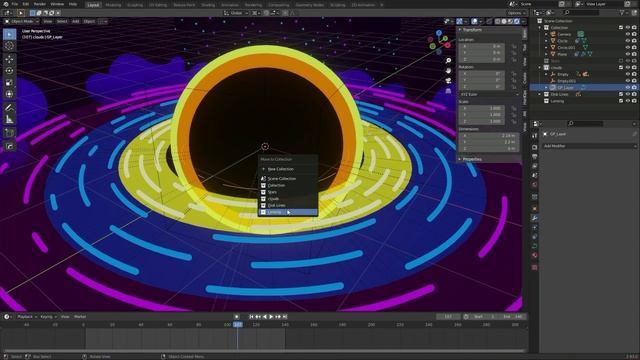Image resolution: width=640 pixels, height=360 pixels.
Task: Open the viewport Add menu
Action: [76, 21]
